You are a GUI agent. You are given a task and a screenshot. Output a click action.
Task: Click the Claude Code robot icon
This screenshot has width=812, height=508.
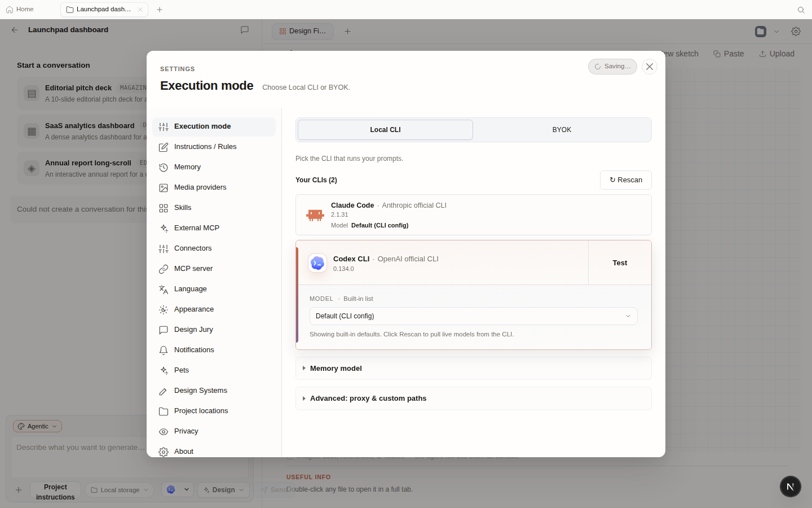pyautogui.click(x=315, y=215)
